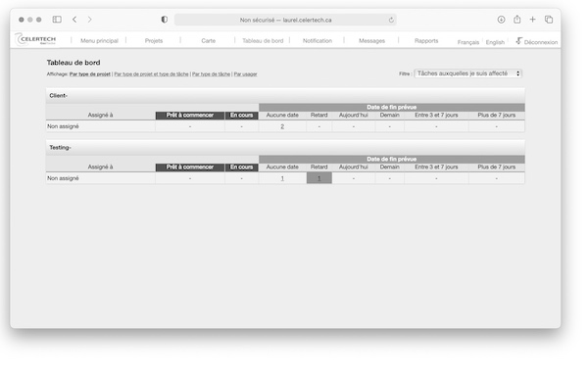Screen dimensions: 588x383
Task: Switch view to Par type de tâche
Action: coord(211,74)
